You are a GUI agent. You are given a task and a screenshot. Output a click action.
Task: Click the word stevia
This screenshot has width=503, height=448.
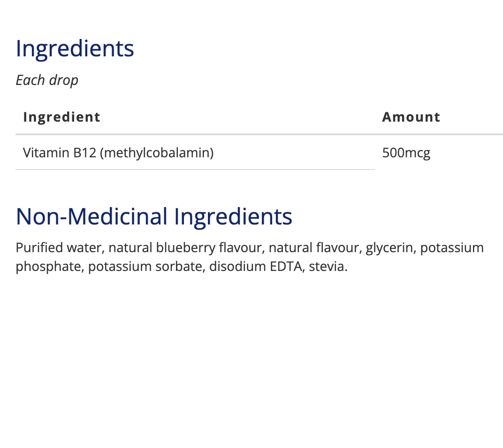coord(328,267)
